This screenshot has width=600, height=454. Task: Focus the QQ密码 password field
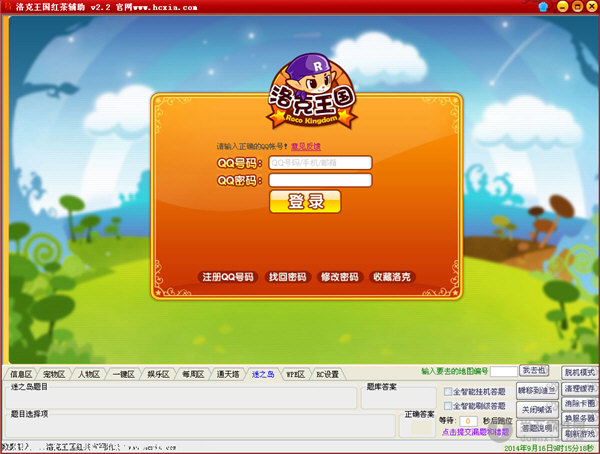click(x=320, y=180)
